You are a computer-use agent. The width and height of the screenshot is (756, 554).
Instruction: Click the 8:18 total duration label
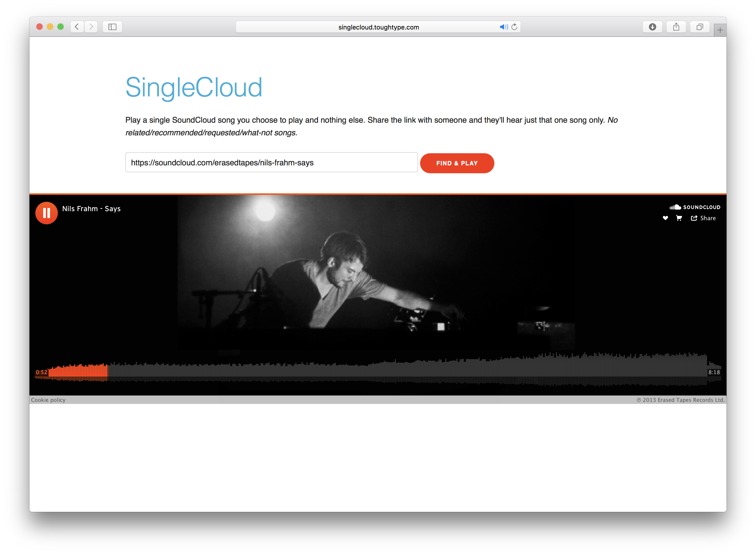pyautogui.click(x=714, y=372)
